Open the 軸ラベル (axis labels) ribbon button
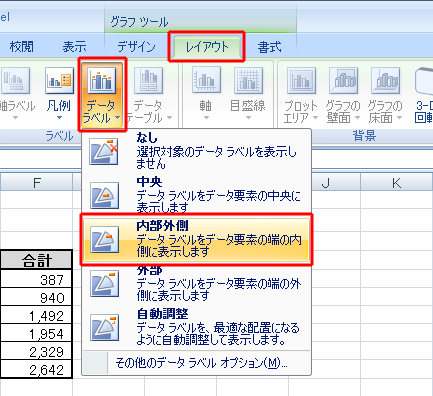Screen dimensions: 433x396 (15, 95)
